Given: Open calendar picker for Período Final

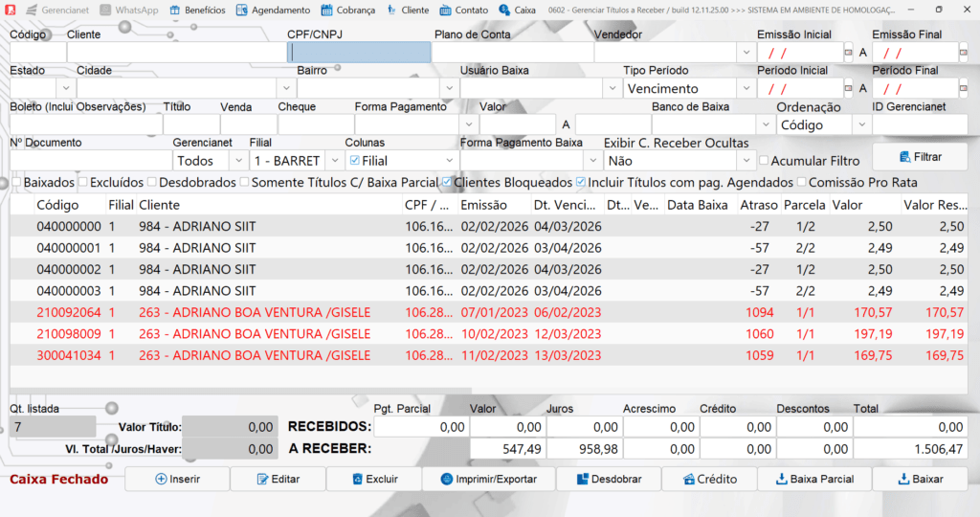Looking at the screenshot, I should tap(963, 88).
